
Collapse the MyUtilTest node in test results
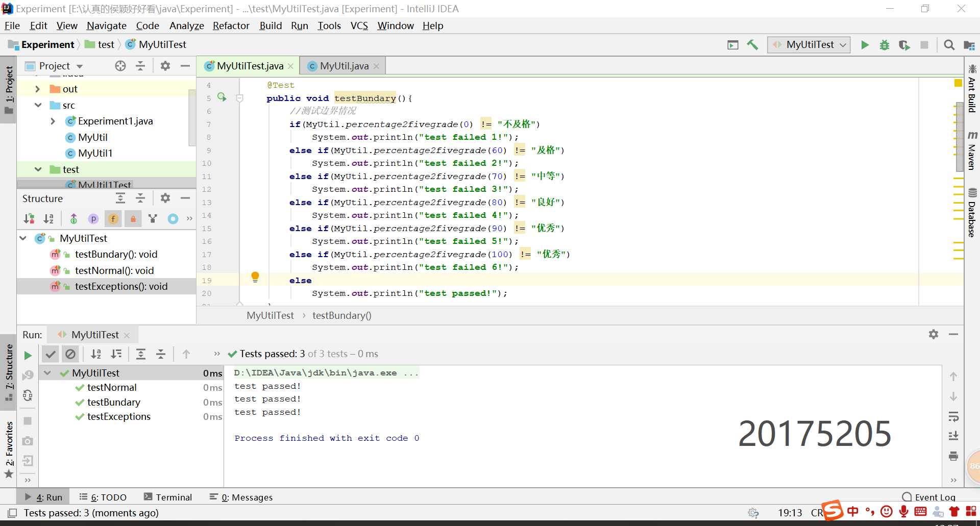coord(47,373)
